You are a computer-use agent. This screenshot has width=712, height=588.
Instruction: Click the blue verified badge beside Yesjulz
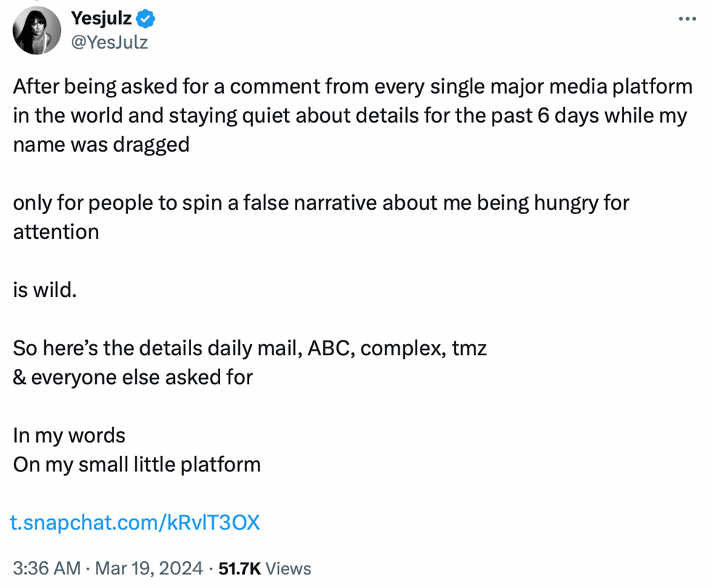[143, 18]
